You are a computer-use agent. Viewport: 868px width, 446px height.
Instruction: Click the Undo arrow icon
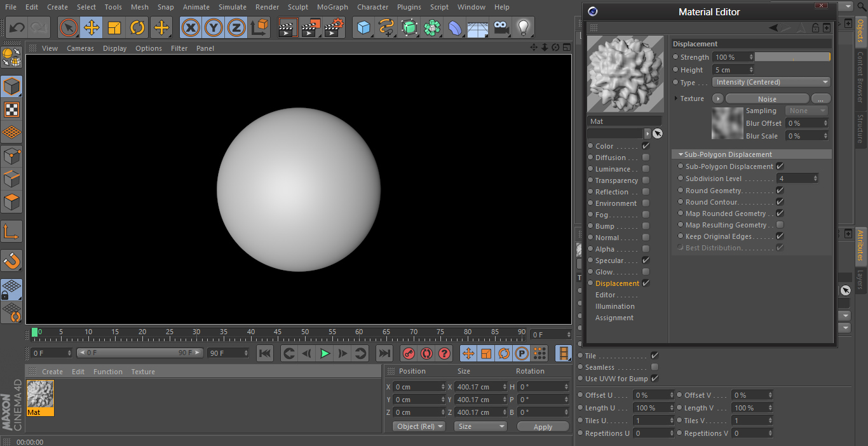(17, 27)
